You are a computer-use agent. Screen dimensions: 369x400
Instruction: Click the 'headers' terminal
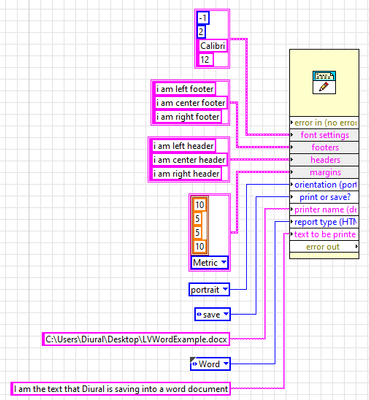(324, 160)
